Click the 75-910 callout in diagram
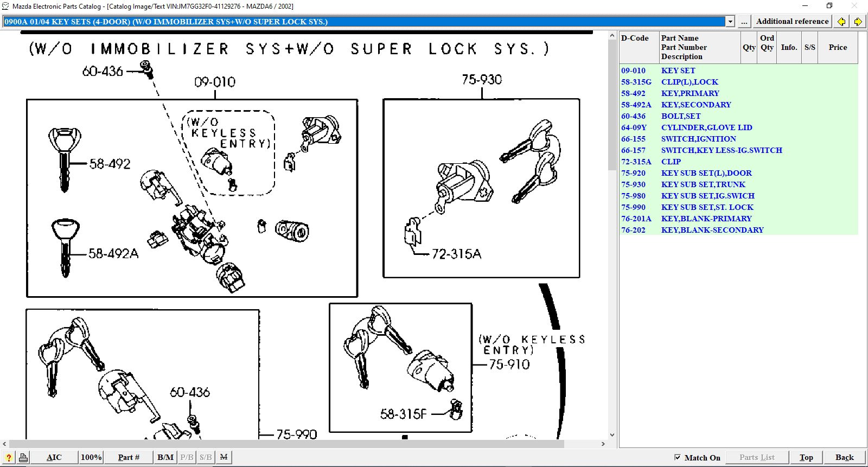Screen dimensions: 868x467 click(509, 364)
